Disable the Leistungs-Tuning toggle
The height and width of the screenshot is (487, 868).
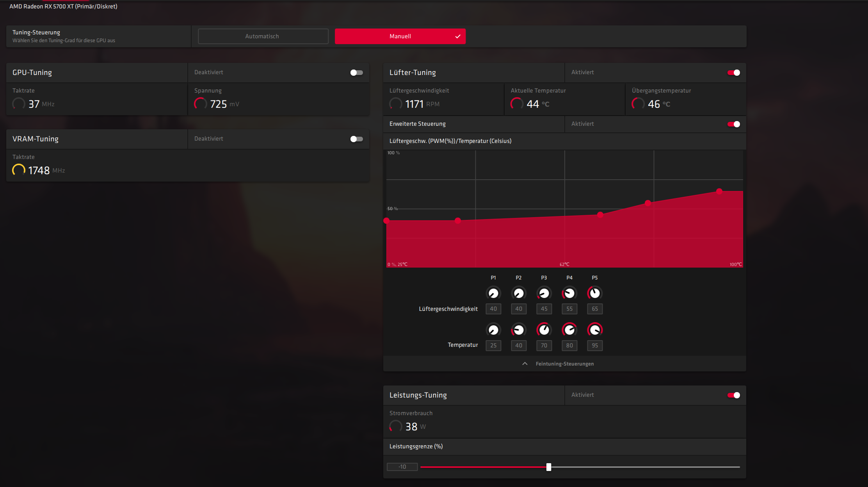733,395
